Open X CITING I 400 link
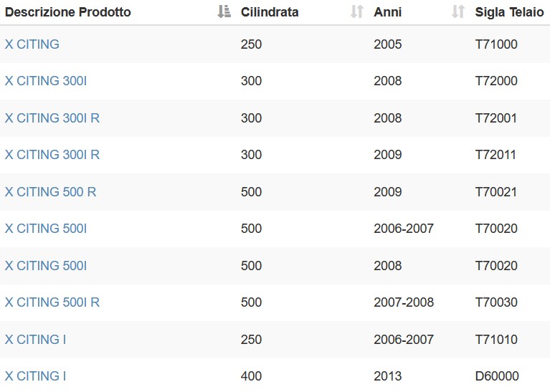 click(35, 376)
